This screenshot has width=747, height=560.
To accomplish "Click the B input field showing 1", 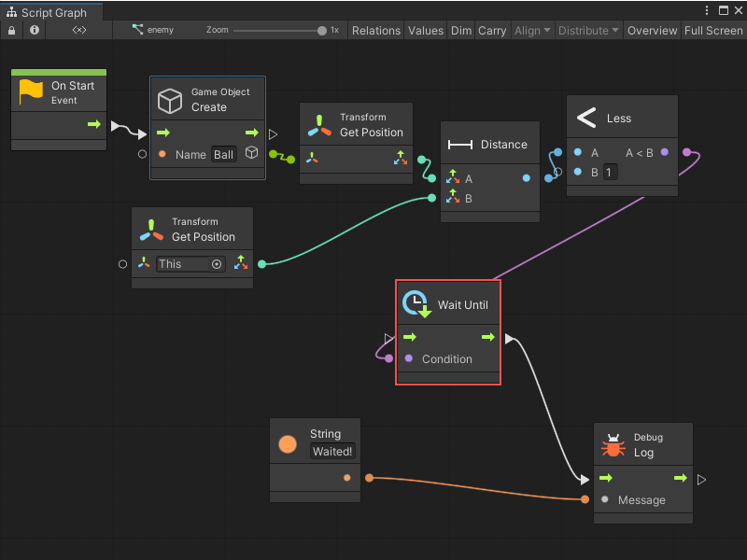I will pos(609,172).
